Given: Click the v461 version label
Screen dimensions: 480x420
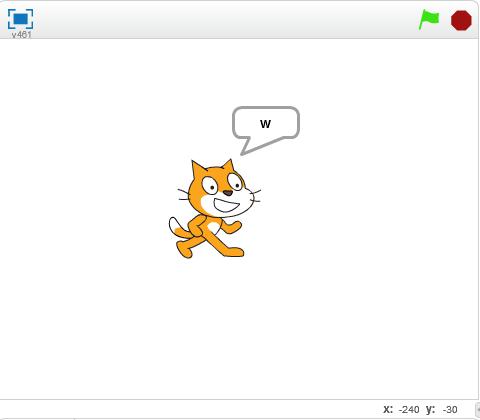Looking at the screenshot, I should coord(22,35).
